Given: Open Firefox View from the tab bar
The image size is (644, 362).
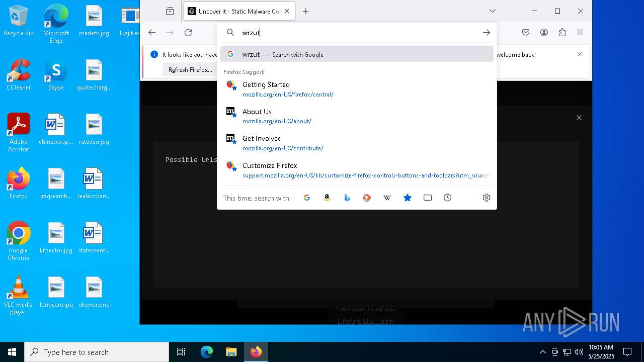Looking at the screenshot, I should click(170, 11).
